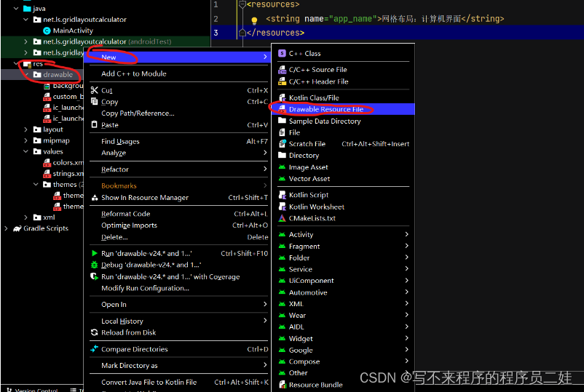Click the green Run arrow icon
Viewport: 584px width, 392px height.
point(94,253)
